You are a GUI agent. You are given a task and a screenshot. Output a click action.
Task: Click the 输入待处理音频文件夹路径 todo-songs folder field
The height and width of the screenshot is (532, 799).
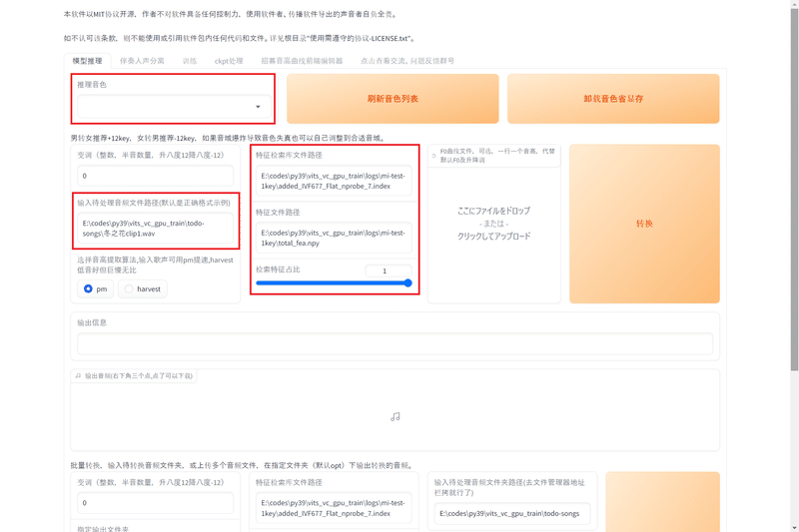click(x=512, y=514)
